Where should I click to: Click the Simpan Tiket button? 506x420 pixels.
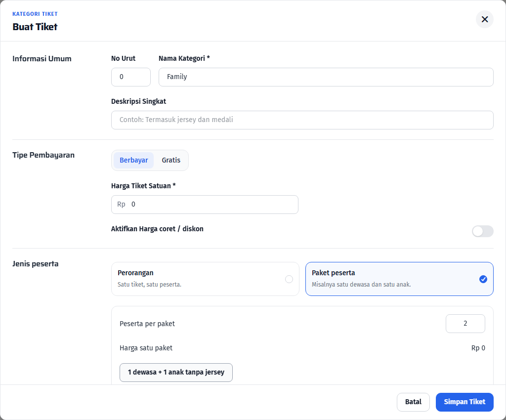pyautogui.click(x=464, y=402)
